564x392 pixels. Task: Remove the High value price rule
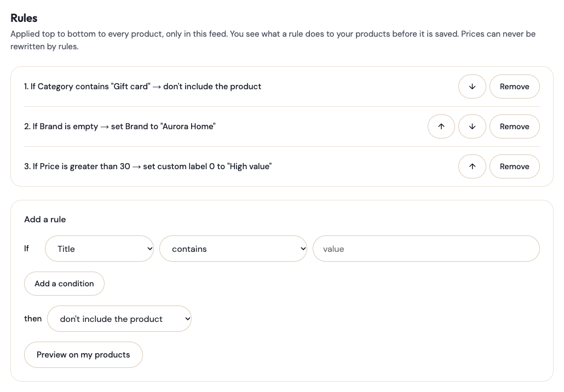coord(514,166)
